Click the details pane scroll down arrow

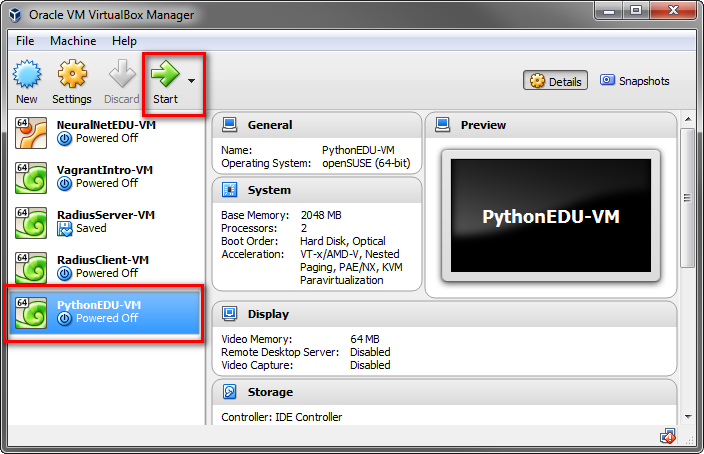[688, 417]
